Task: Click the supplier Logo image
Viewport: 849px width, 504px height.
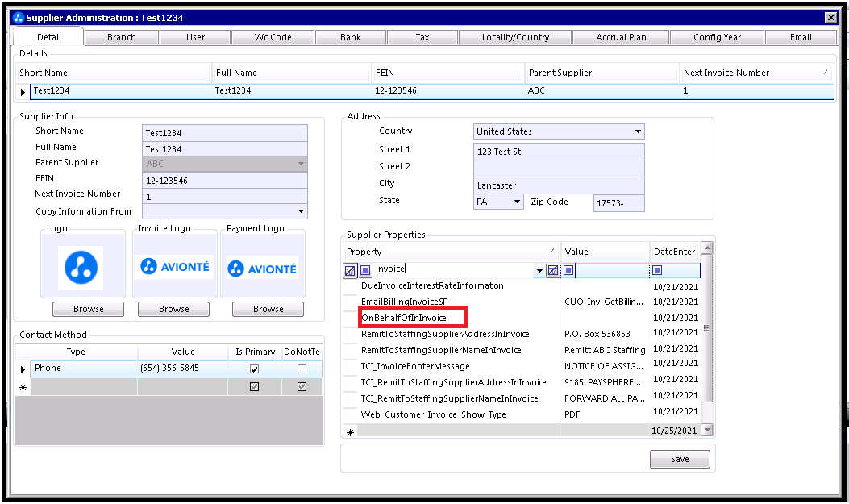Action: [81, 268]
